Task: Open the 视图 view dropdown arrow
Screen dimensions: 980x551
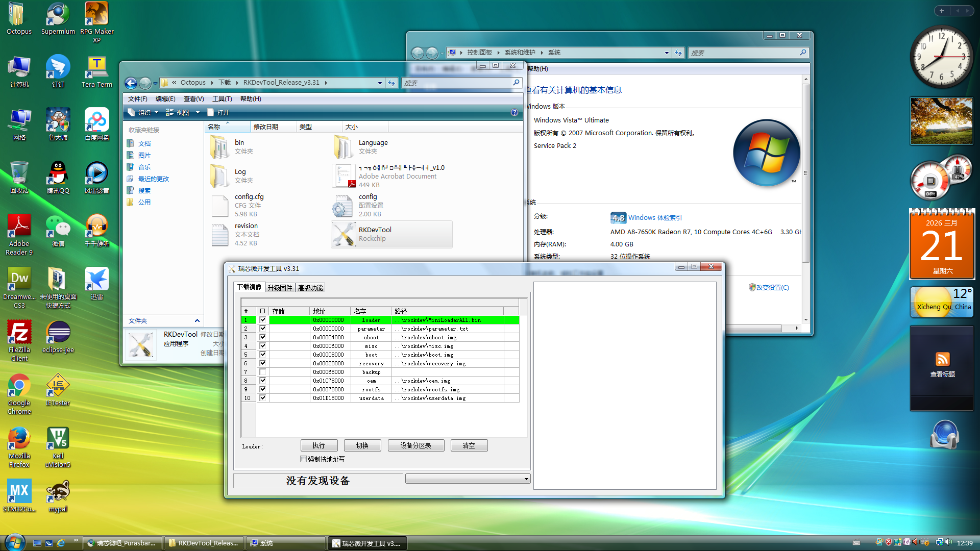Action: pos(198,112)
